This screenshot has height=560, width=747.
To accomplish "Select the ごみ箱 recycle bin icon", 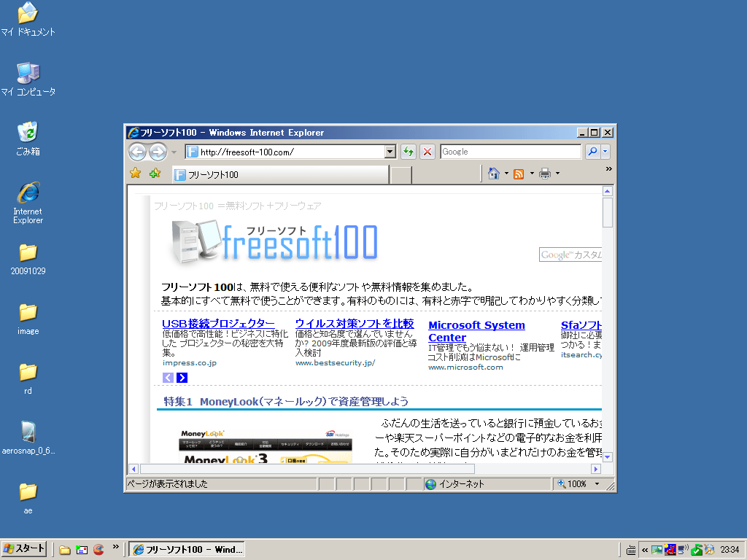I will 28,139.
